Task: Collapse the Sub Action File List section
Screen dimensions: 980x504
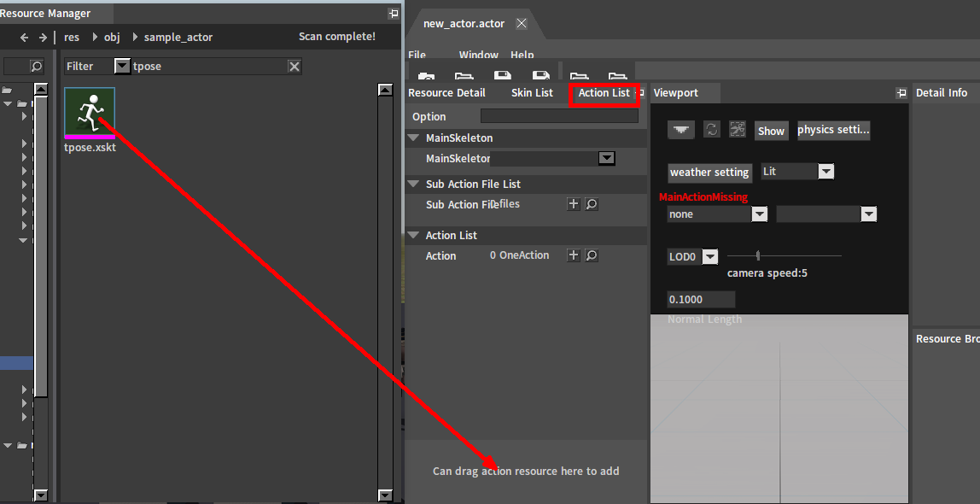Action: click(414, 185)
